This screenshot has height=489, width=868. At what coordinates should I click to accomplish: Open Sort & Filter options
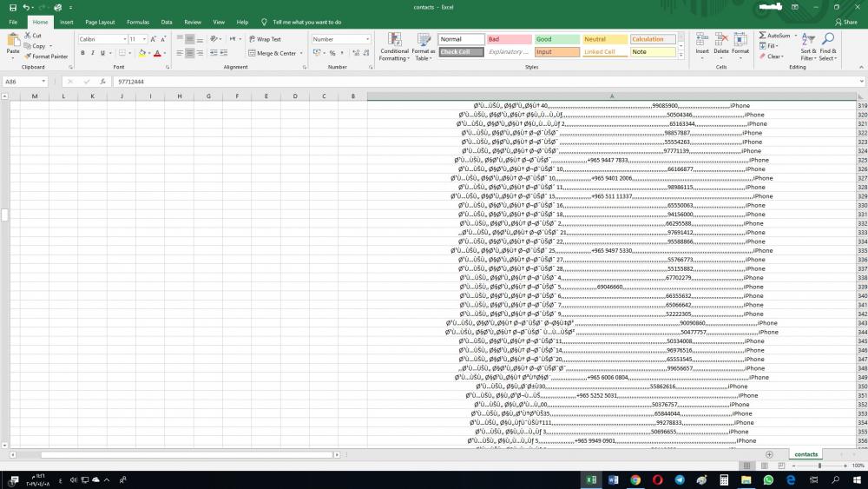(808, 47)
